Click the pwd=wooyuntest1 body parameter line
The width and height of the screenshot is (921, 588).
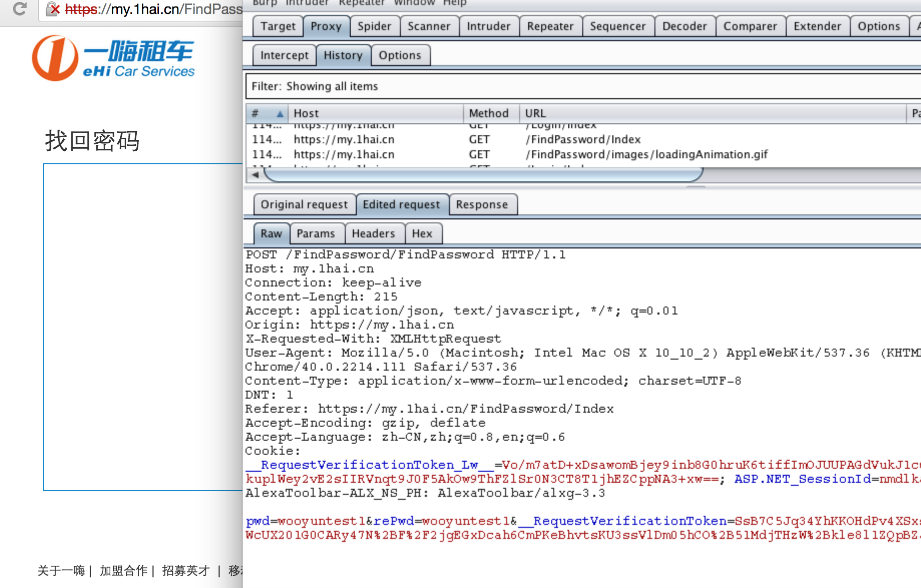click(x=583, y=521)
